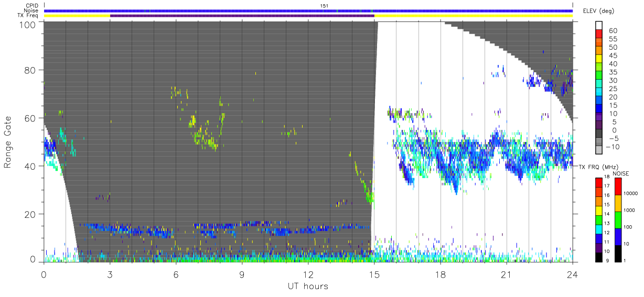Click the CPID value '151'
This screenshot has width=644, height=297.
tap(325, 6)
